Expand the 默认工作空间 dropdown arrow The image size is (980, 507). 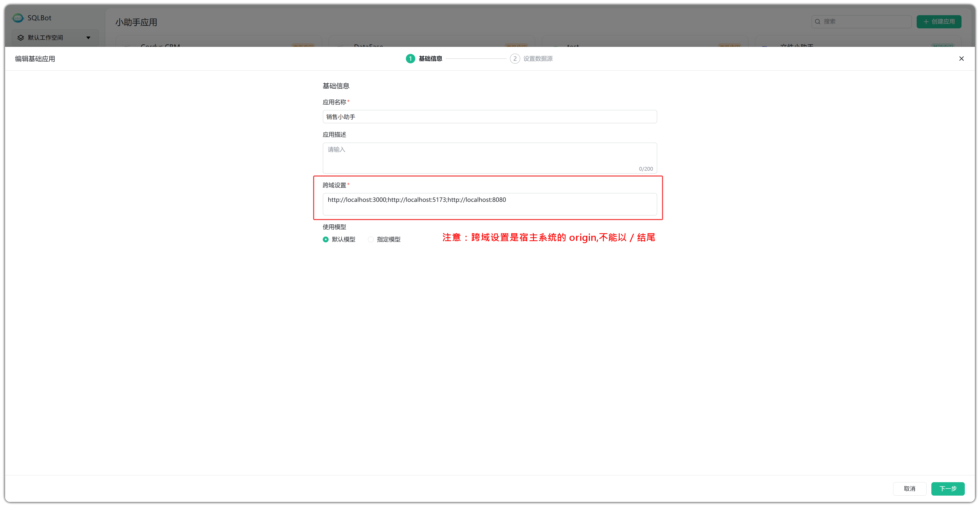[88, 38]
